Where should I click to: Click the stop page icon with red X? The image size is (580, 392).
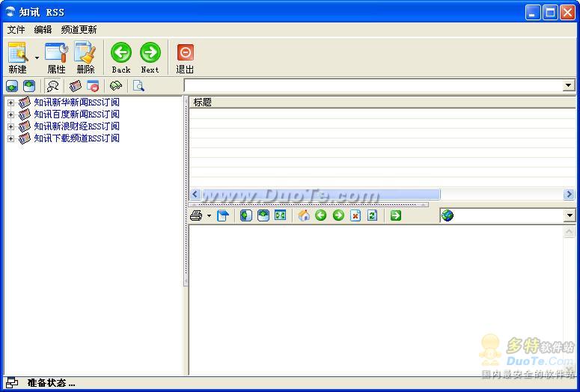355,215
